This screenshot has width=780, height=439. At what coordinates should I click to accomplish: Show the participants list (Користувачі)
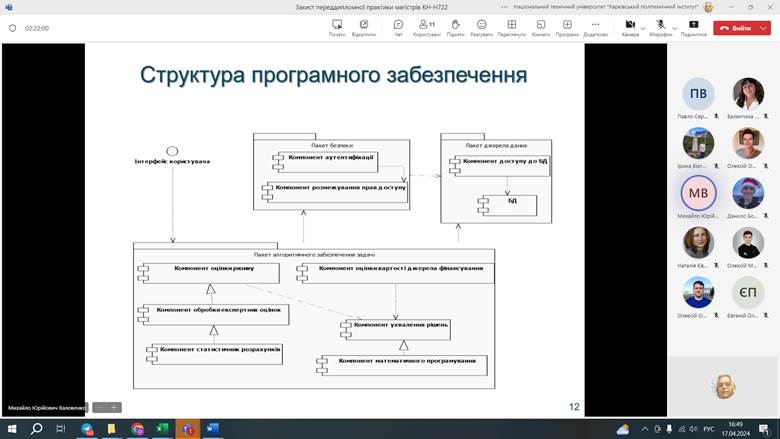click(x=426, y=27)
